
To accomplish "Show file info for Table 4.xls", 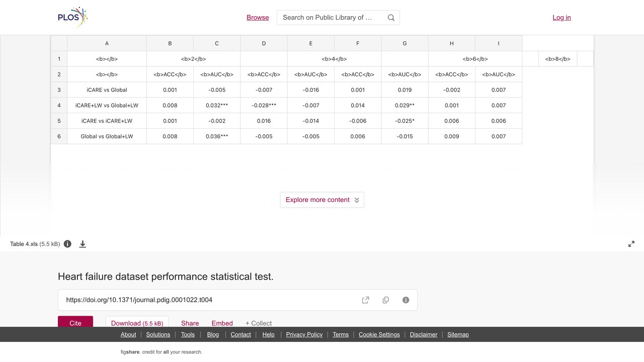I will [x=67, y=244].
